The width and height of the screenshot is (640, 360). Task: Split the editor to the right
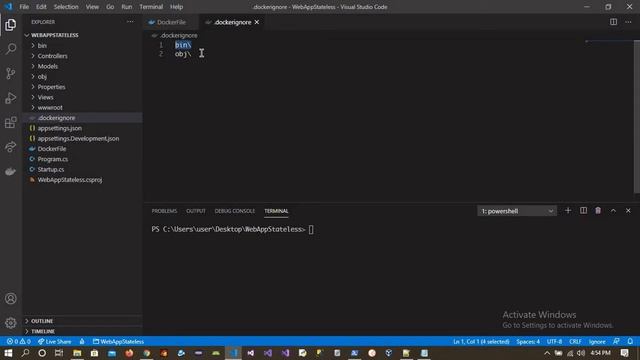click(x=613, y=22)
